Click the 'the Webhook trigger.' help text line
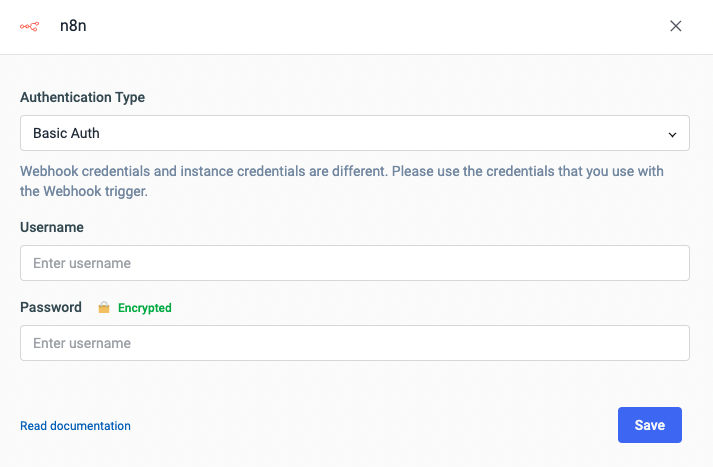The height and width of the screenshot is (467, 713). 84,191
